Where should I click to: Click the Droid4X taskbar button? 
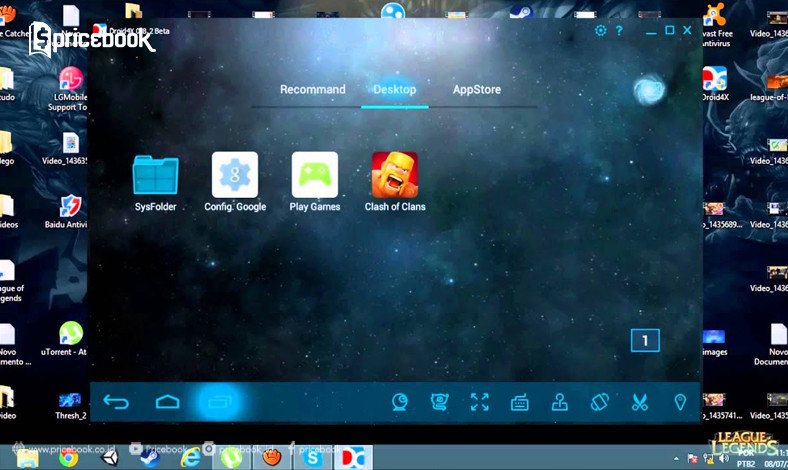353,457
